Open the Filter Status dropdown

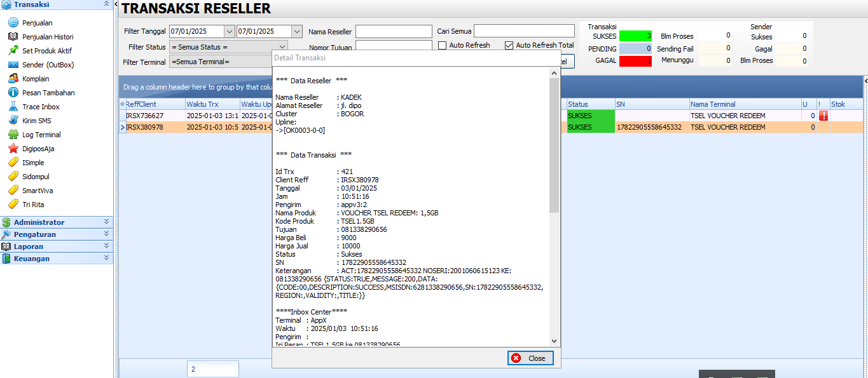tap(282, 46)
